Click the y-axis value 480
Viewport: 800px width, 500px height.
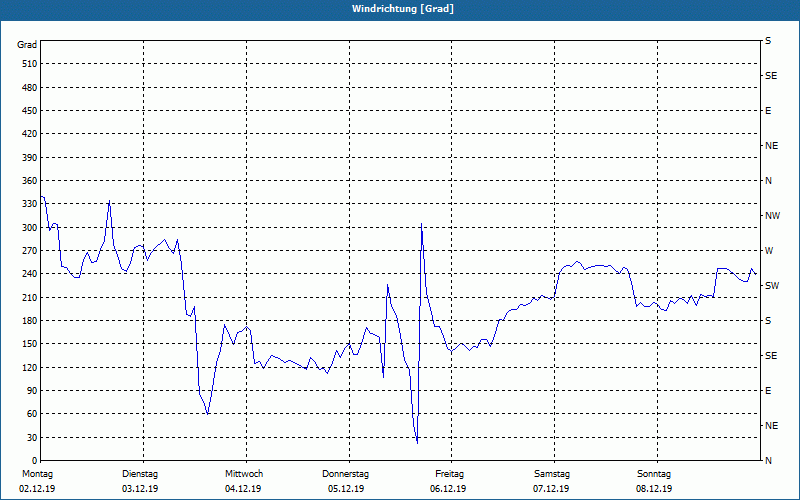tap(30, 88)
